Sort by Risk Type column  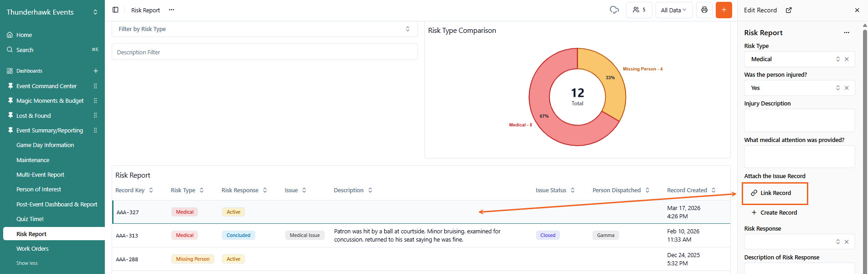201,190
